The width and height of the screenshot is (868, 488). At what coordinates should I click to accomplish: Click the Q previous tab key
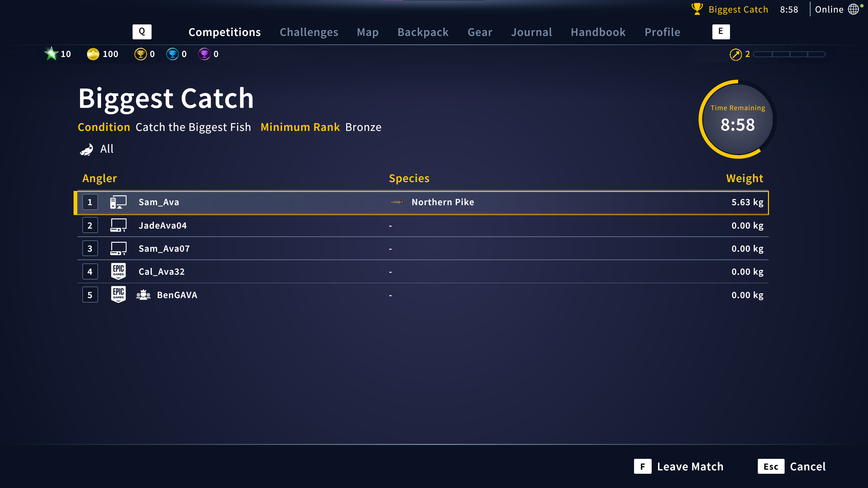coord(142,32)
